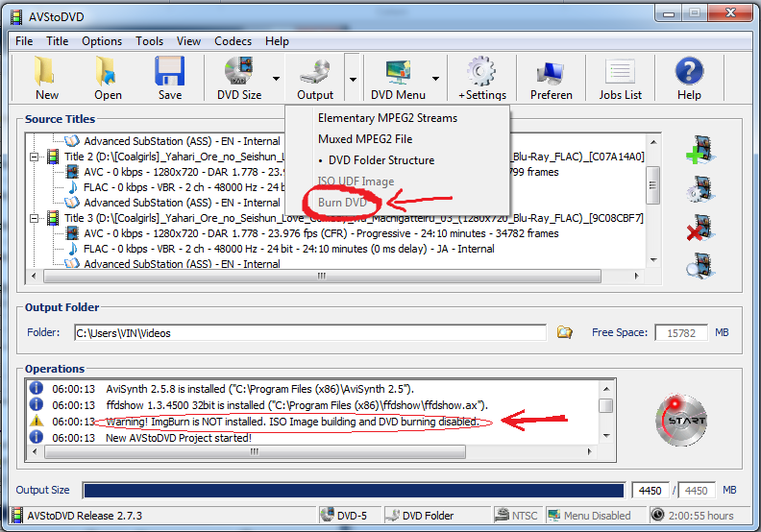
Task: Click the ImgBurn warning triangle icon
Action: (x=37, y=421)
